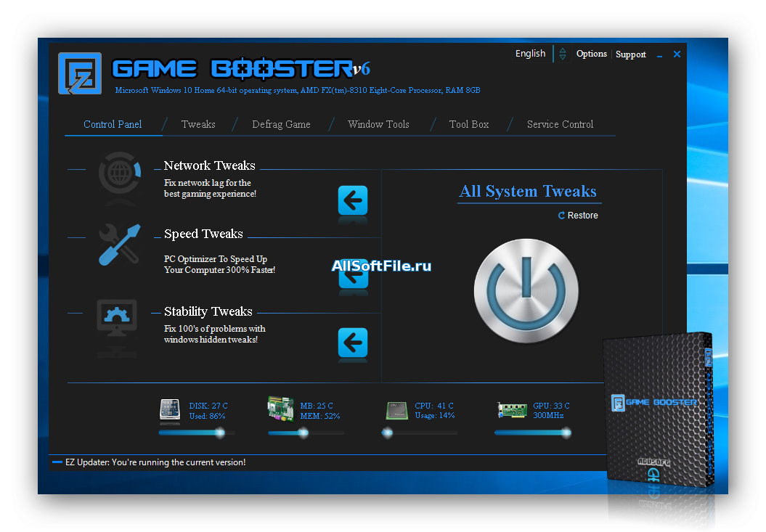Screen dimensions: 766x532
Task: Click the CPU chip icon
Action: click(x=396, y=410)
